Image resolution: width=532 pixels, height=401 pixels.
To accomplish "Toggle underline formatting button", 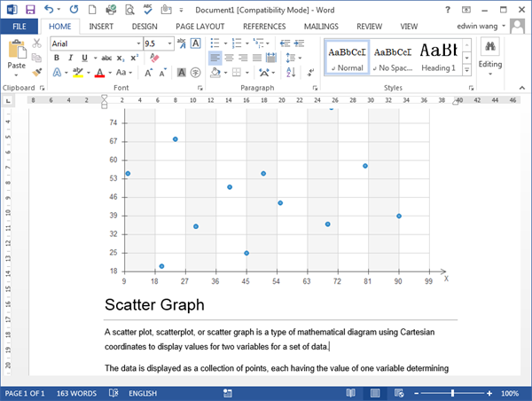I will click(x=83, y=58).
